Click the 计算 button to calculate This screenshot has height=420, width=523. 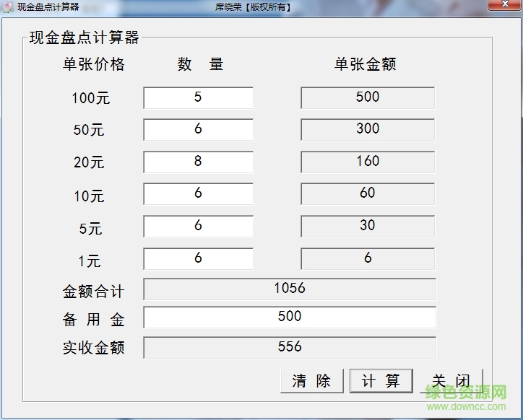click(x=381, y=380)
